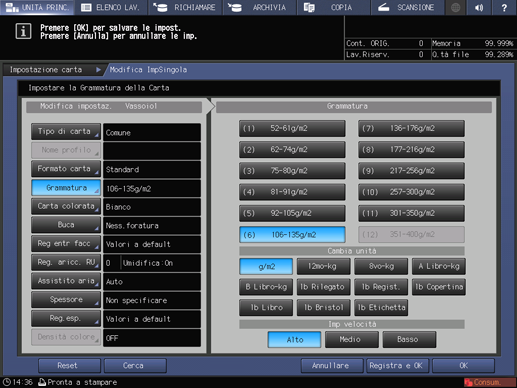The height and width of the screenshot is (388, 517).
Task: Choose 8vo-kg unit
Action: [x=381, y=266]
